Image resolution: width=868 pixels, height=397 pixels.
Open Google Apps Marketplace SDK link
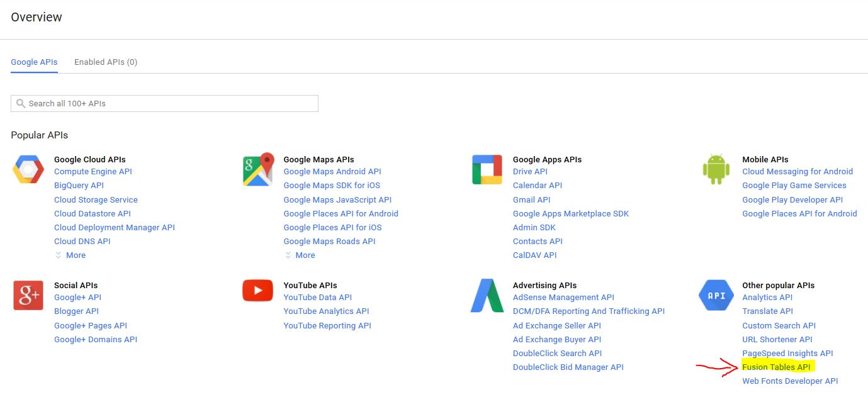tap(571, 214)
